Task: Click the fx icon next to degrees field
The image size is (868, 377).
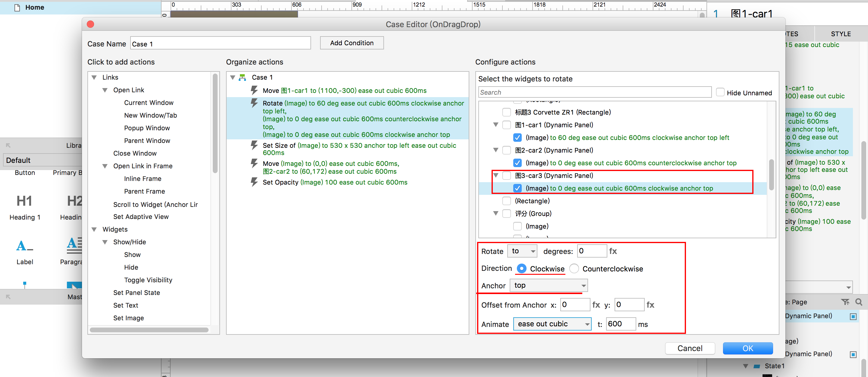Action: pyautogui.click(x=613, y=251)
